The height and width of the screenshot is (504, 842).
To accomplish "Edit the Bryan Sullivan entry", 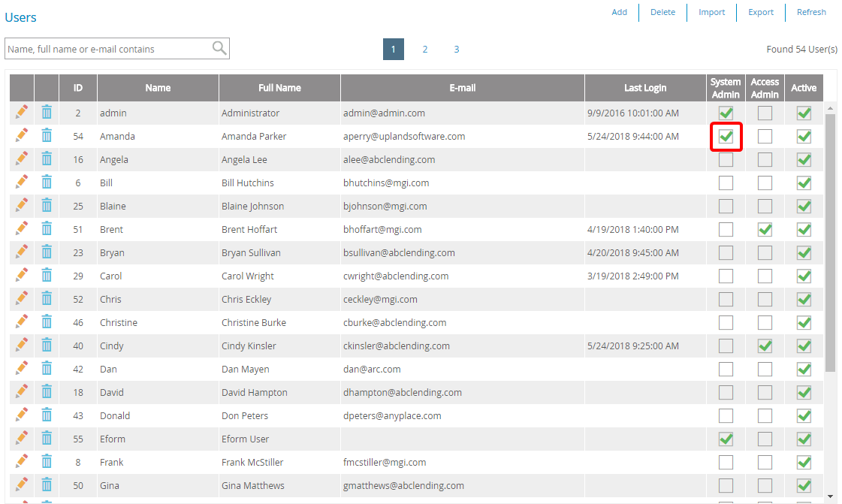I will (22, 252).
